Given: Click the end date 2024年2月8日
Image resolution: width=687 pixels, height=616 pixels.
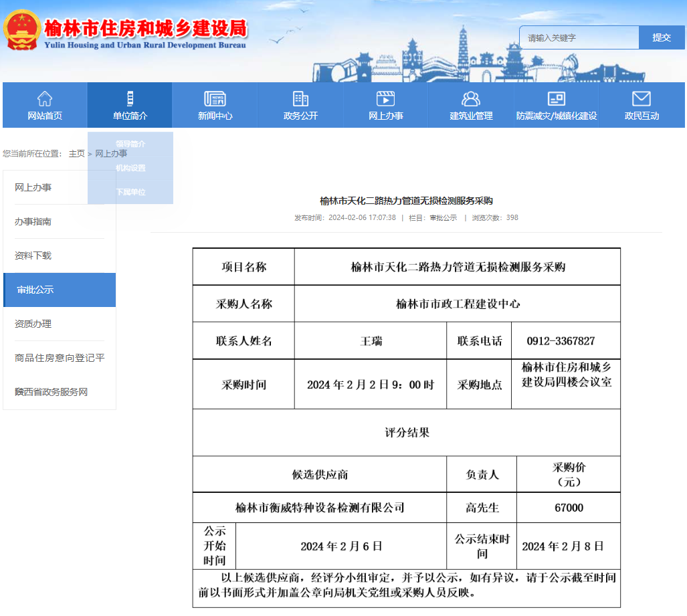Looking at the screenshot, I should coord(563,546).
